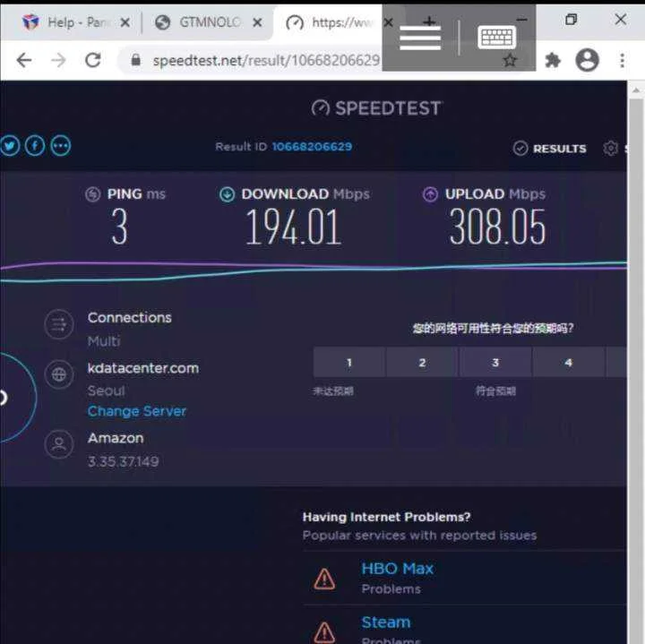This screenshot has height=644, width=645.
Task: Click the HBO Max warning icon
Action: tap(324, 579)
